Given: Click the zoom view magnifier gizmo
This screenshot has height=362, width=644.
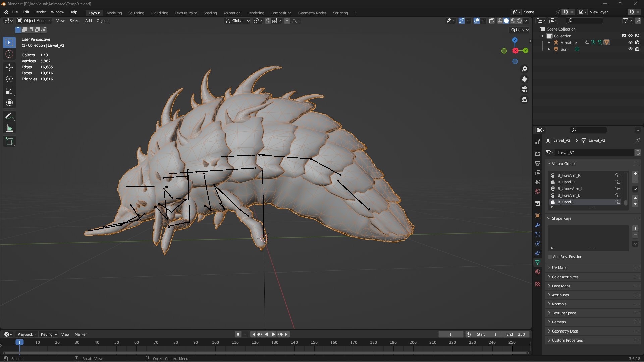Looking at the screenshot, I should coord(524,69).
